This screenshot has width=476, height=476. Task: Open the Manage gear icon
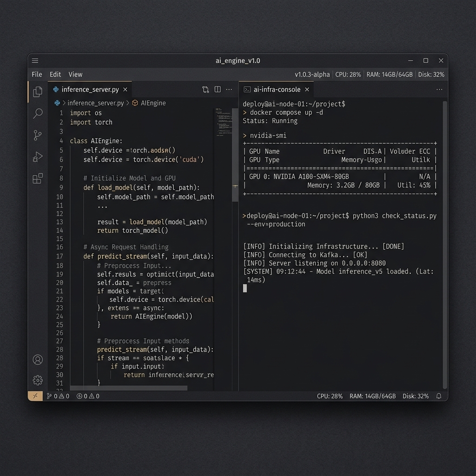pyautogui.click(x=38, y=380)
